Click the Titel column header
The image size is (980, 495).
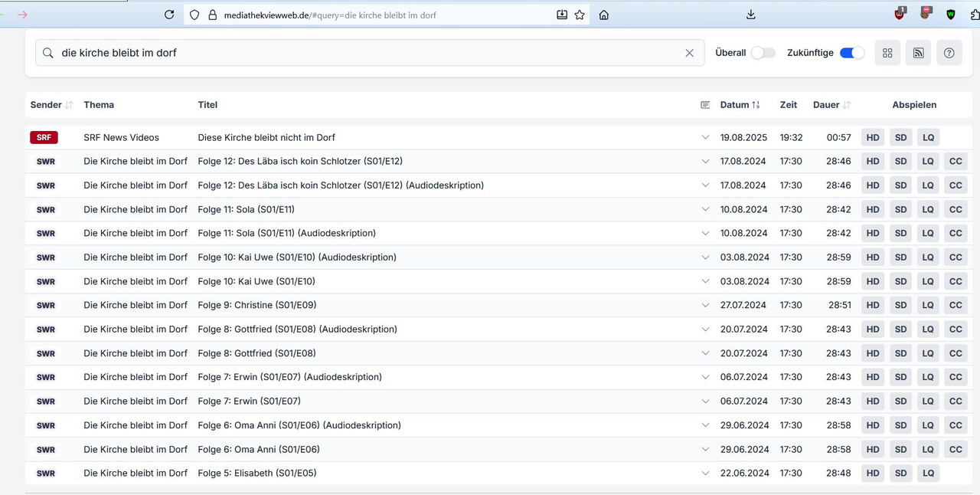207,105
